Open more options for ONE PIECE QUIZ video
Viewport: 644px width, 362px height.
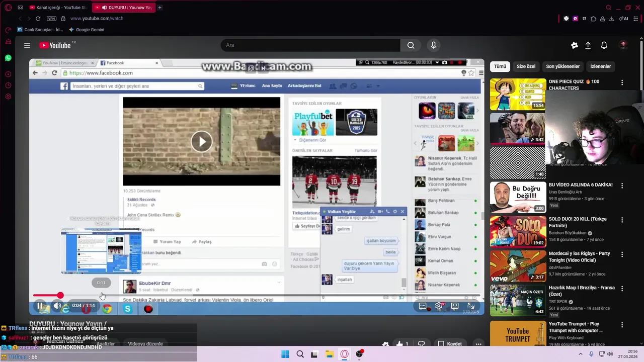point(622,82)
